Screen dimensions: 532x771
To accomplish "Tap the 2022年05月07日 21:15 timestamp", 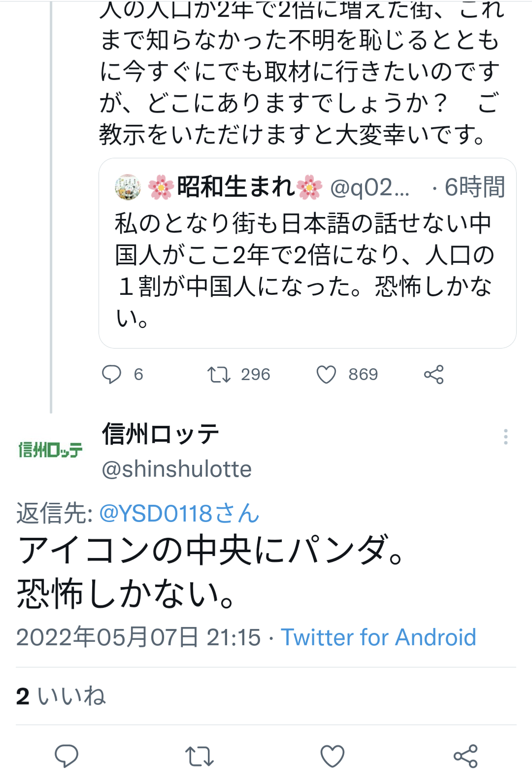I will coord(138,637).
